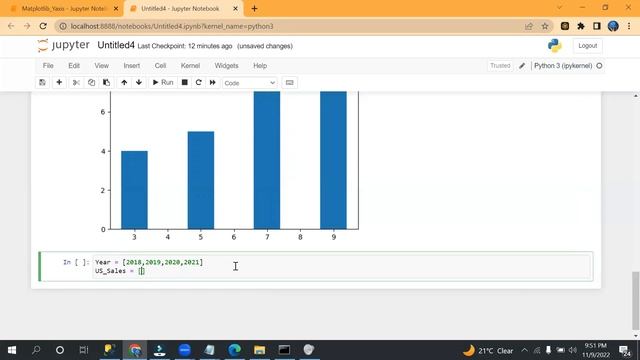
Task: Move the selected cell down
Action: (139, 82)
